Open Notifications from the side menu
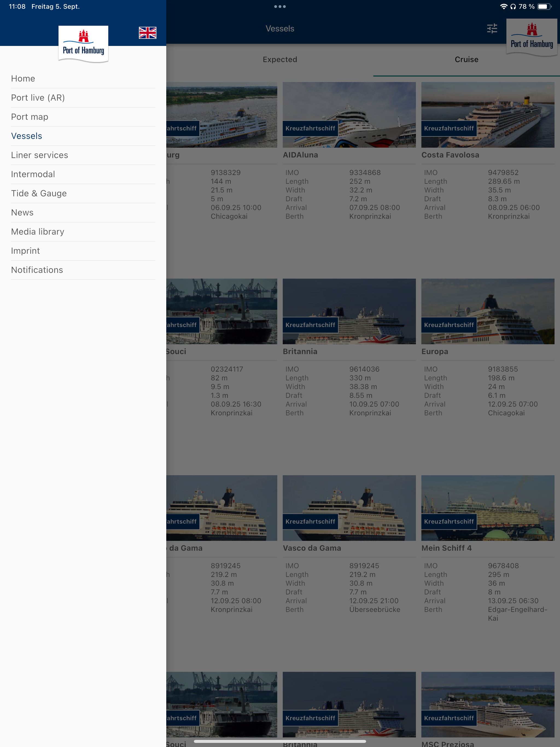The image size is (560, 747). point(83,270)
